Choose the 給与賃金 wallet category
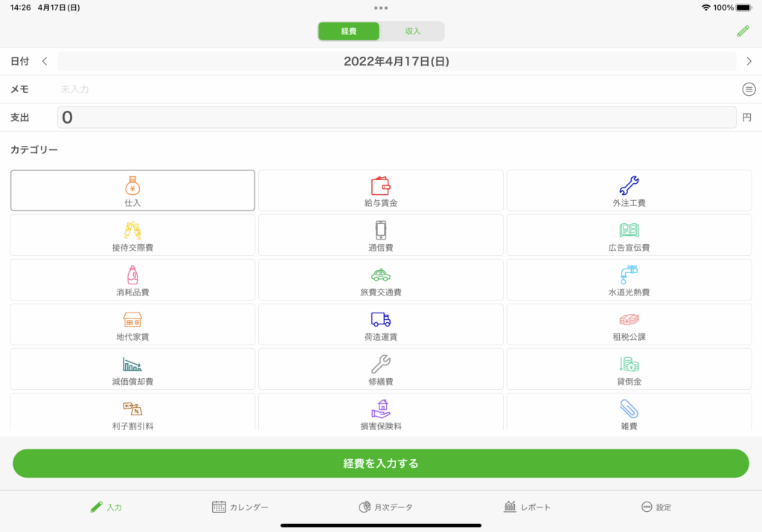This screenshot has height=532, width=762. coord(381,190)
